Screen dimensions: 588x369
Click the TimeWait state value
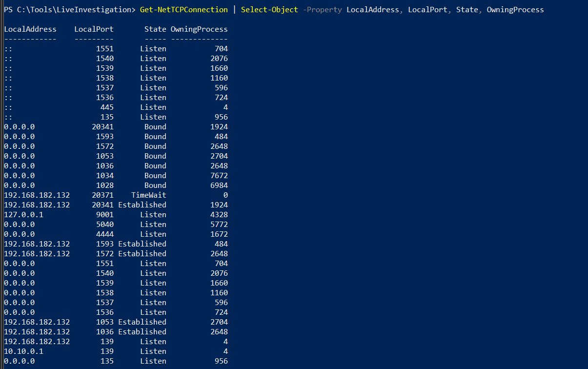click(149, 195)
